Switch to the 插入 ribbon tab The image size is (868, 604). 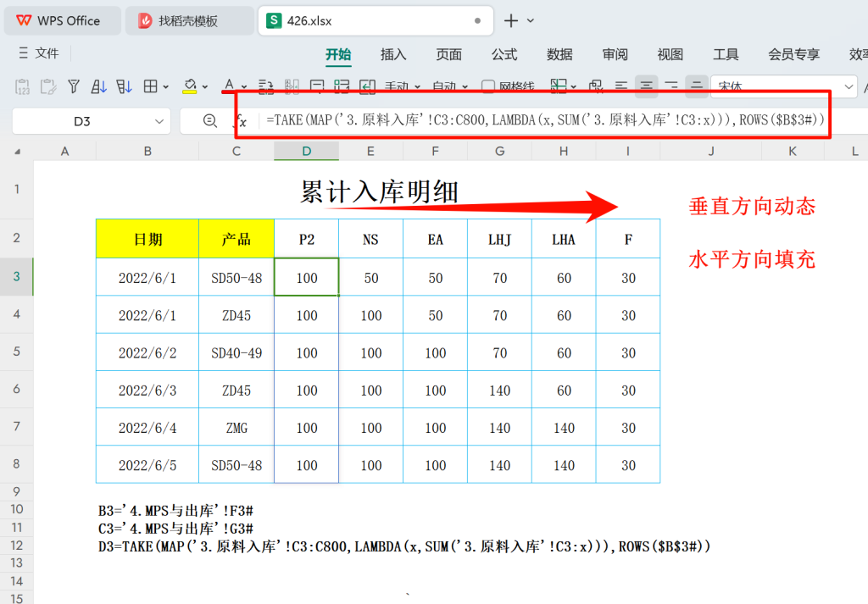(393, 54)
